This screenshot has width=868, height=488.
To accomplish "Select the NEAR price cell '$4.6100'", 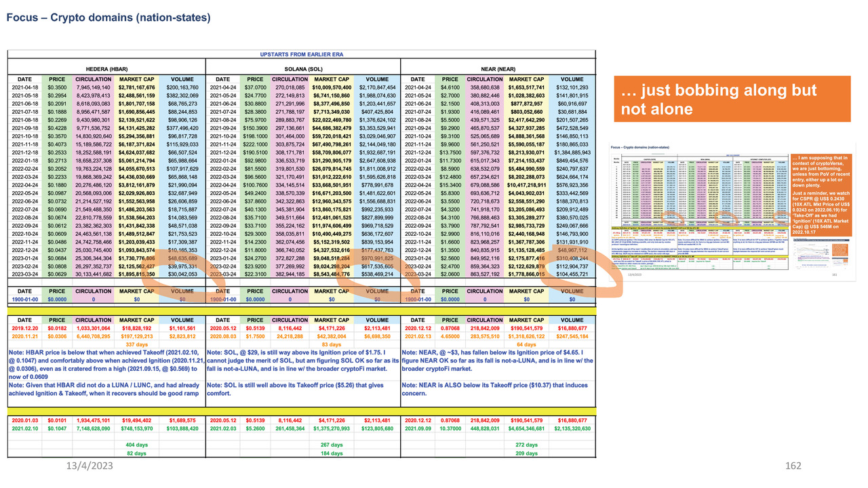I will coord(451,87).
